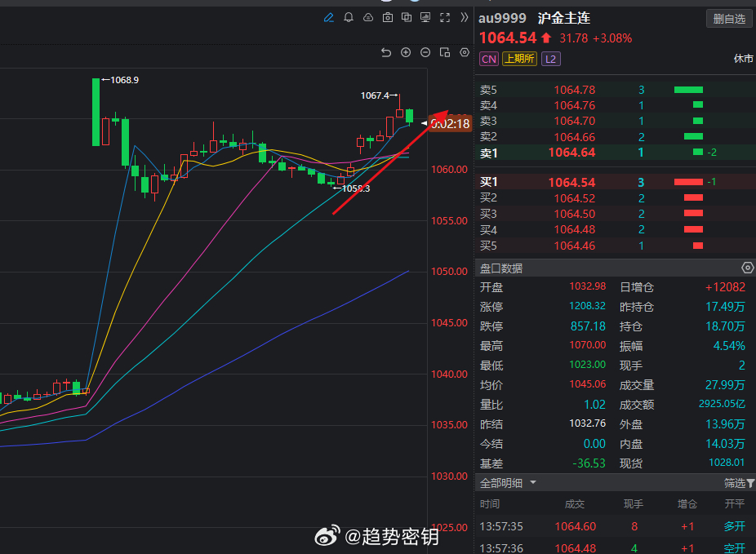Select the blue drawing pen tool
This screenshot has height=554, width=756.
329,17
